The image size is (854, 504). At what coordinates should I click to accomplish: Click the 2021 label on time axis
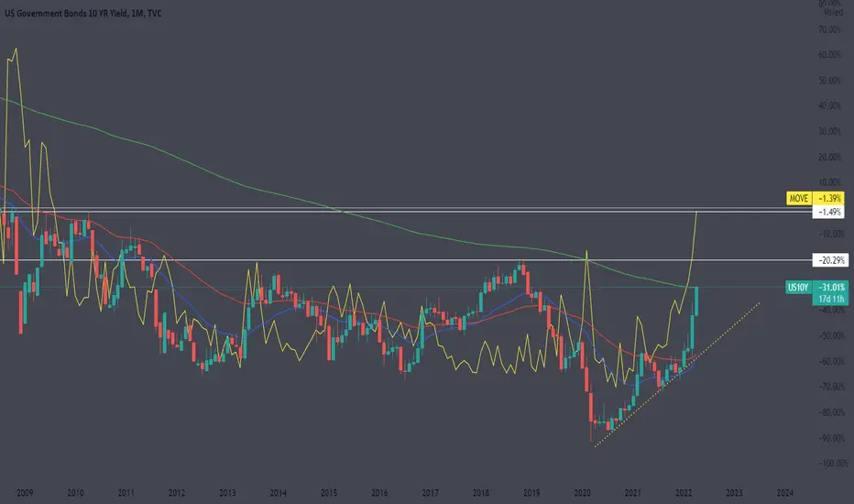[632, 493]
